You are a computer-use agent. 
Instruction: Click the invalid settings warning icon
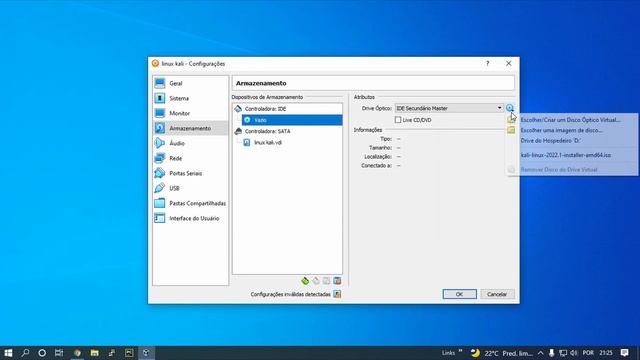[337, 294]
